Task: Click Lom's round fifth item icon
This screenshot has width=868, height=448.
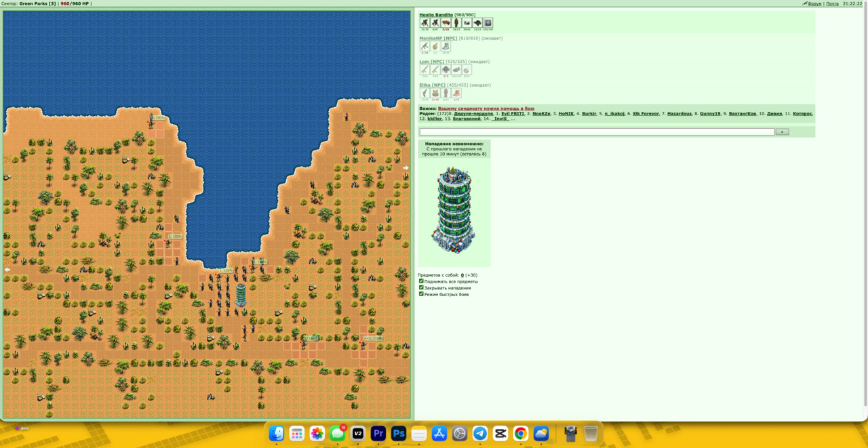Action: coord(467,70)
